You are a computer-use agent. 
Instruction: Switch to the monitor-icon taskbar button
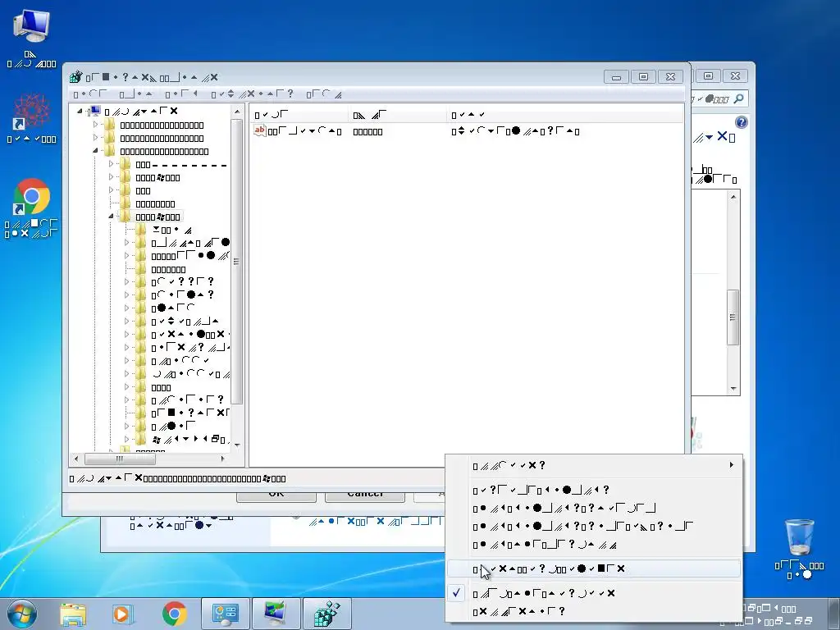(x=276, y=614)
